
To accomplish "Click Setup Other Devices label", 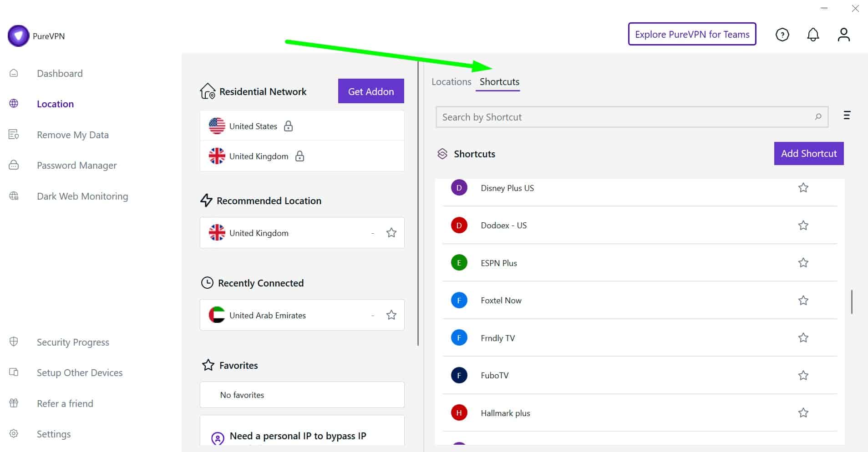I will click(x=80, y=372).
